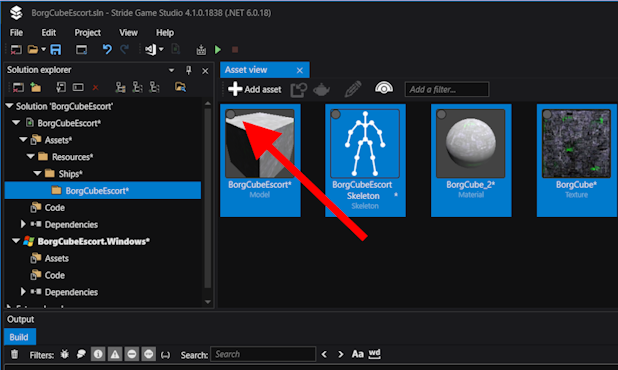This screenshot has height=370, width=618.
Task: Click the red stop square in toolbar
Action: click(235, 50)
